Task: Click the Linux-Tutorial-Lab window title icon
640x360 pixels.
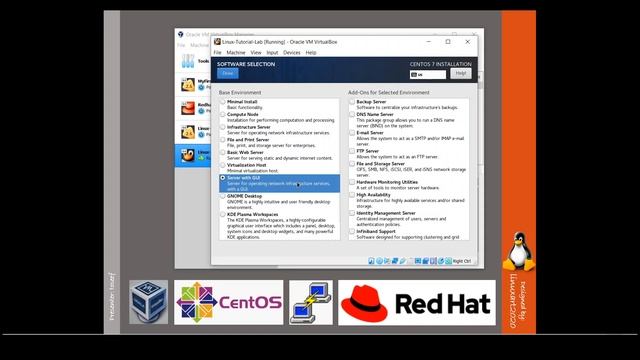Action: click(x=217, y=42)
